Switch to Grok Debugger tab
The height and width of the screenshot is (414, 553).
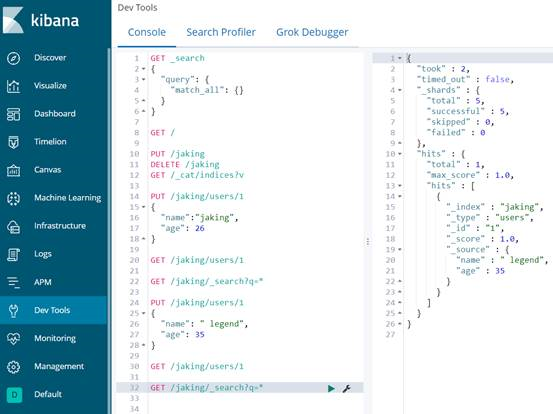tap(312, 32)
